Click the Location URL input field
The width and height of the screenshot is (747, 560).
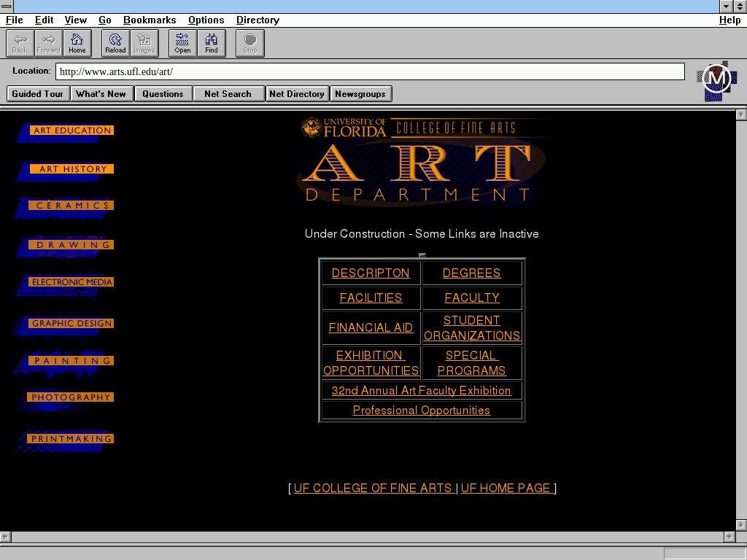370,71
